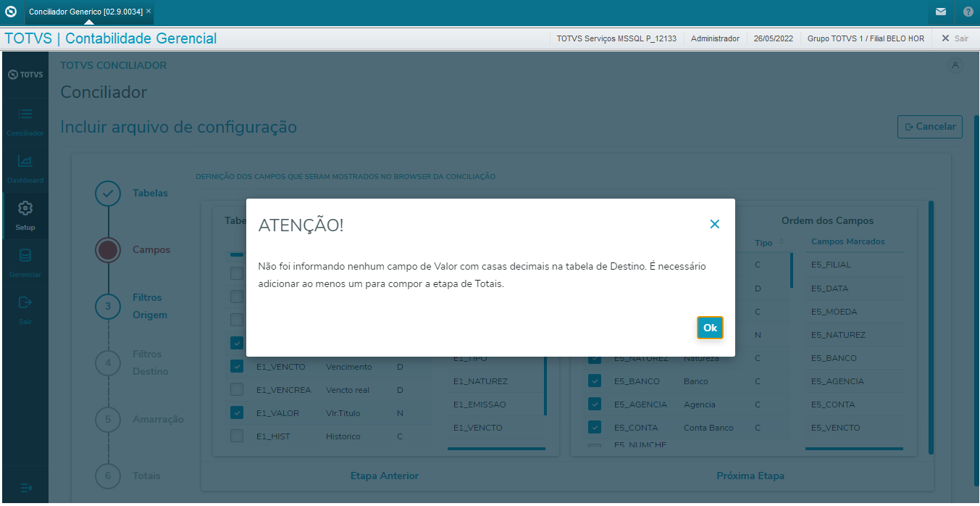Uncheck the E1_VENCTO checkbox
The image size is (980, 506).
pyautogui.click(x=237, y=366)
